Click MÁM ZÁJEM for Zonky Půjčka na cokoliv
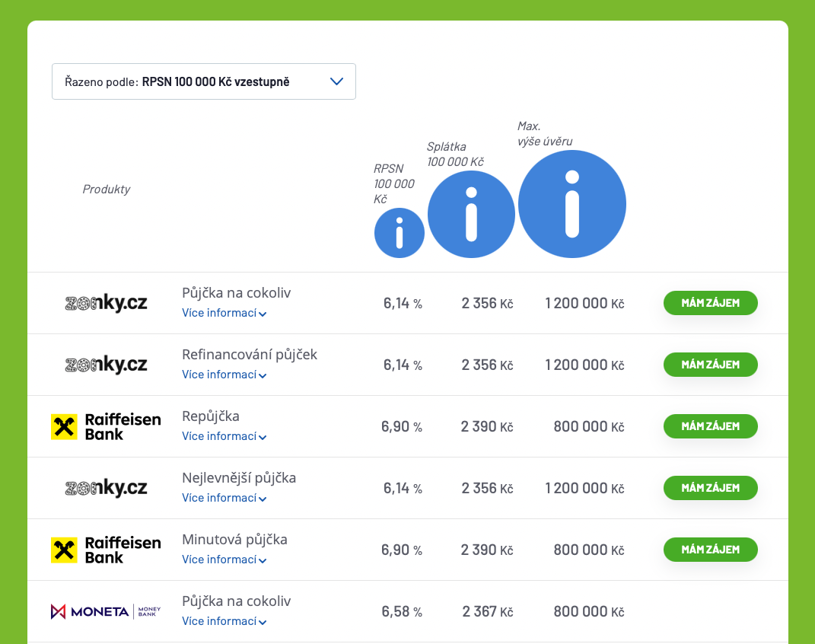815x644 pixels. [711, 303]
